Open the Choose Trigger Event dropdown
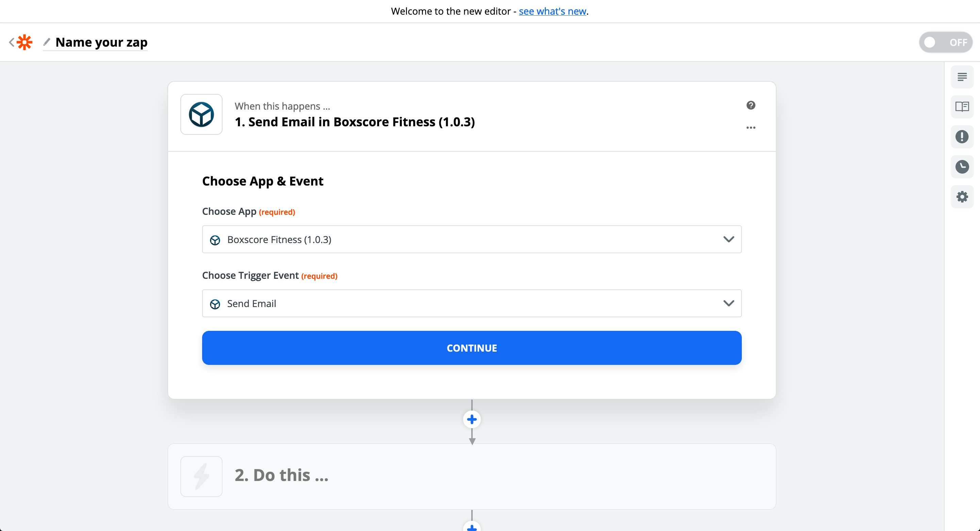Screen dimensions: 980x531 click(472, 303)
